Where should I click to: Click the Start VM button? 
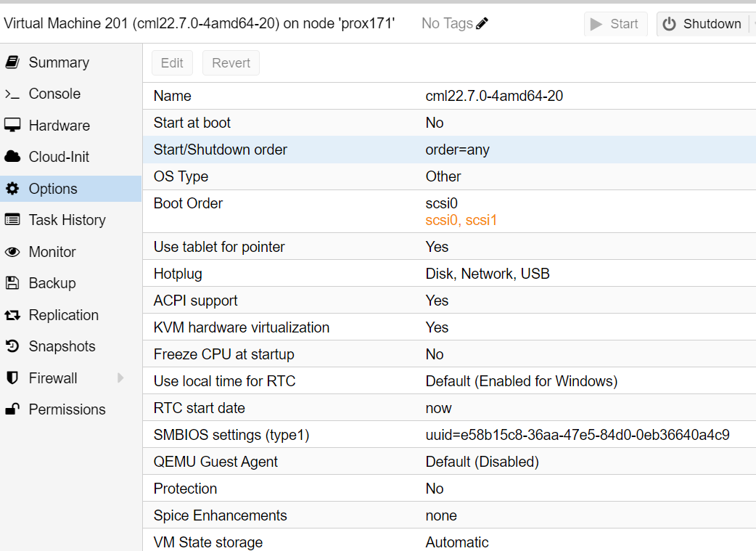(x=615, y=24)
